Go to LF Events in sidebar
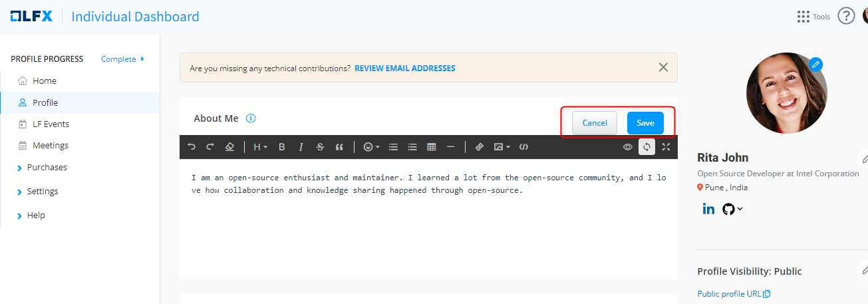The width and height of the screenshot is (868, 304). [51, 124]
